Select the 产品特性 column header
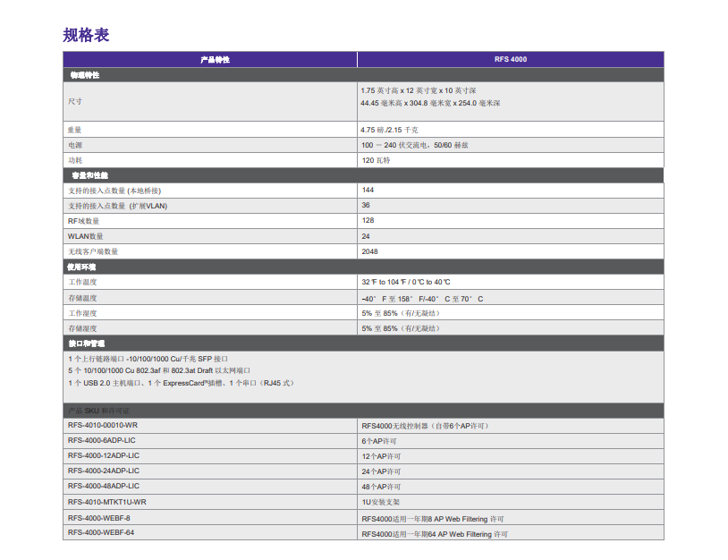 click(x=215, y=59)
